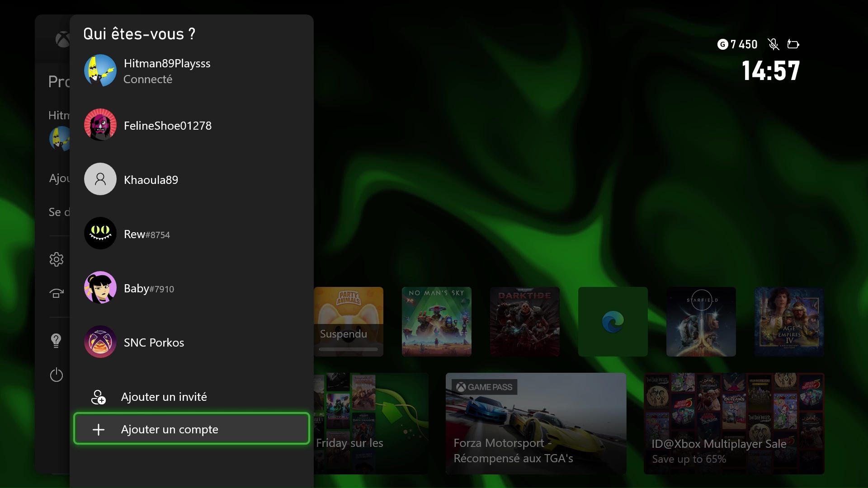
Task: Open ID@Xbox Multiplayer Sale card
Action: click(734, 423)
